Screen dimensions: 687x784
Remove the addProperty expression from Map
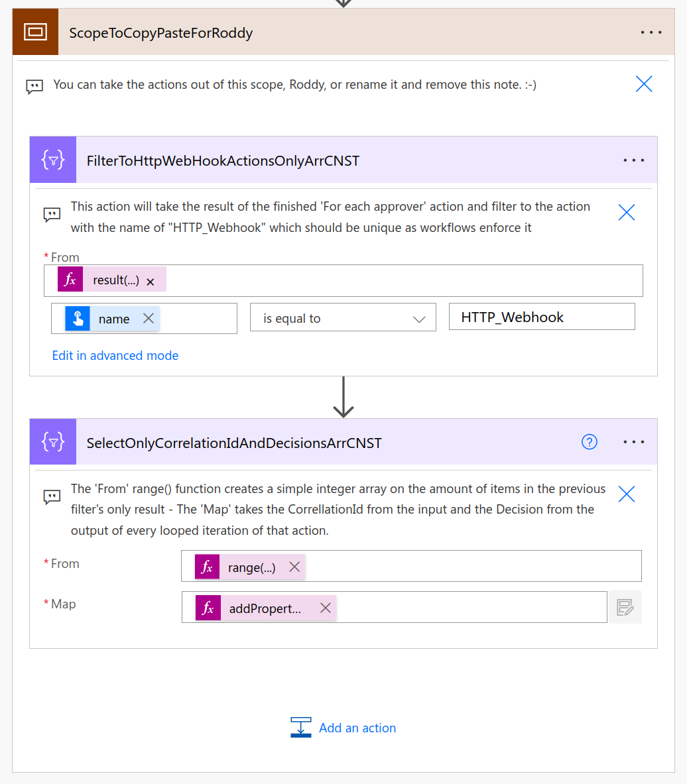324,606
